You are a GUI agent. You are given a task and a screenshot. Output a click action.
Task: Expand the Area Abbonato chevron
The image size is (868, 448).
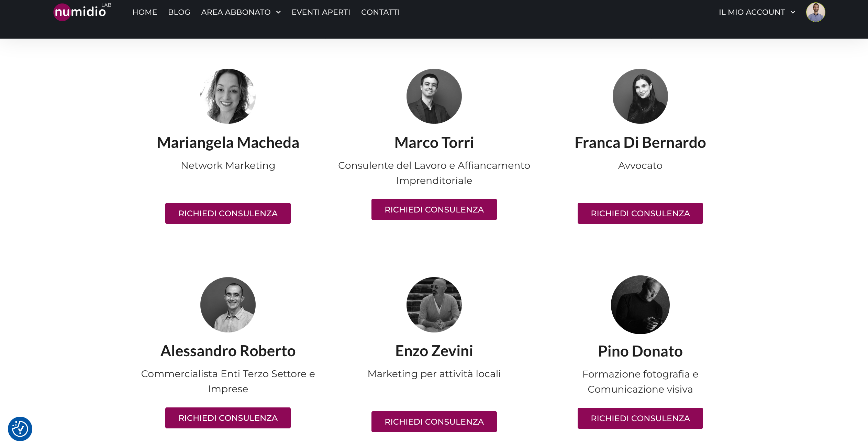click(278, 12)
